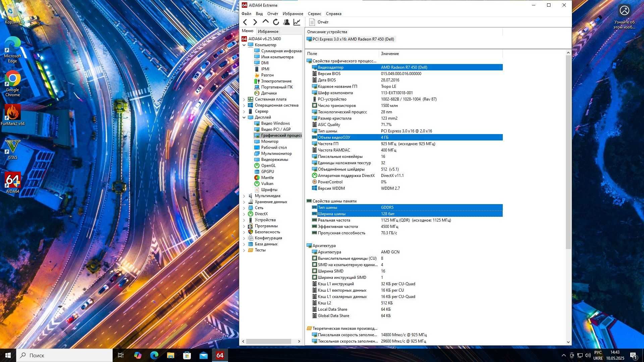Open the Вид menu

(x=259, y=14)
